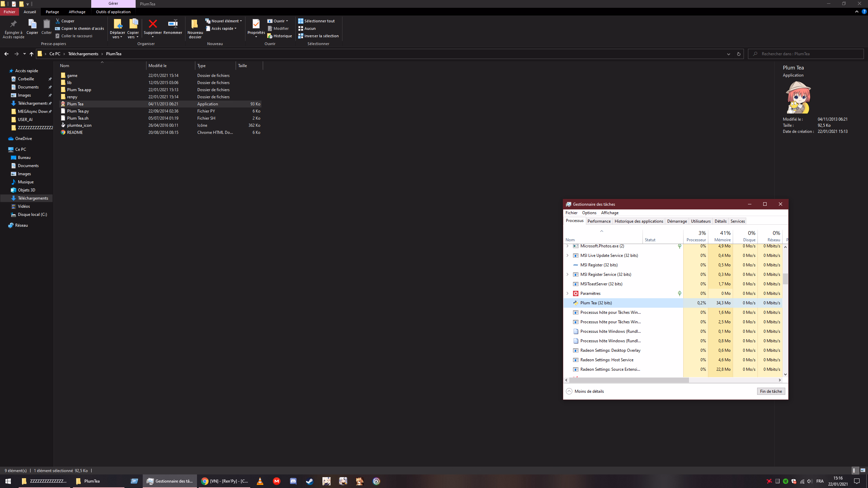The image size is (868, 488).
Task: Open the Windows Start menu
Action: click(x=8, y=481)
